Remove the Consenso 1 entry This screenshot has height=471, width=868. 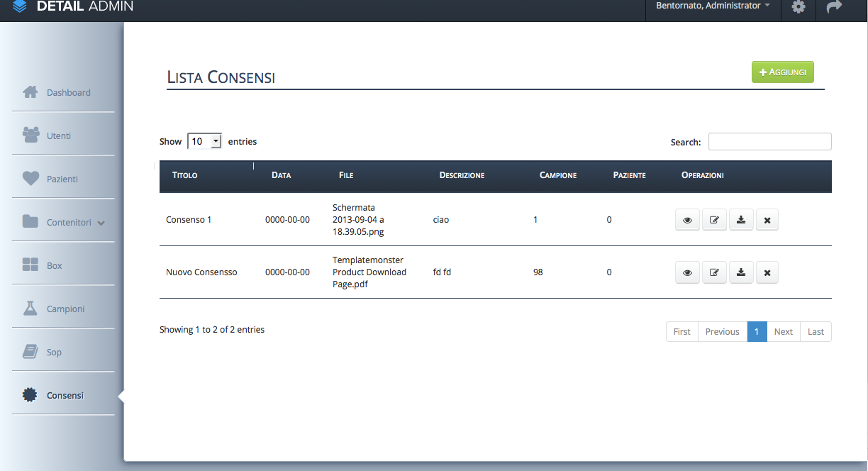click(x=767, y=220)
